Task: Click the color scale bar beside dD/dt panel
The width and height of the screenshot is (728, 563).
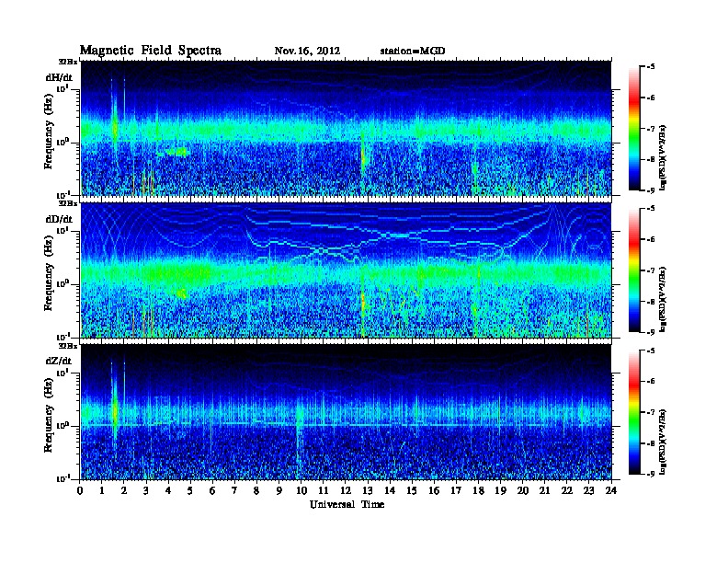Action: (x=634, y=270)
